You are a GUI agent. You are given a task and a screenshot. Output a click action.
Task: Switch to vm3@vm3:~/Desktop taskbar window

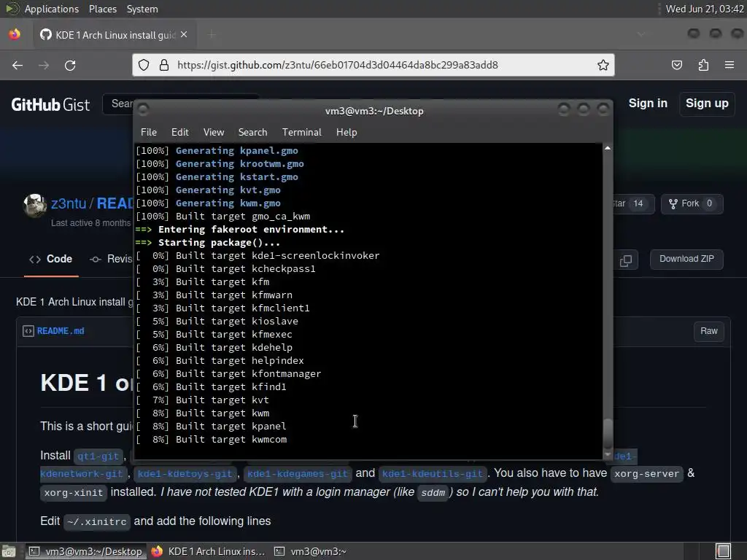[x=86, y=551]
